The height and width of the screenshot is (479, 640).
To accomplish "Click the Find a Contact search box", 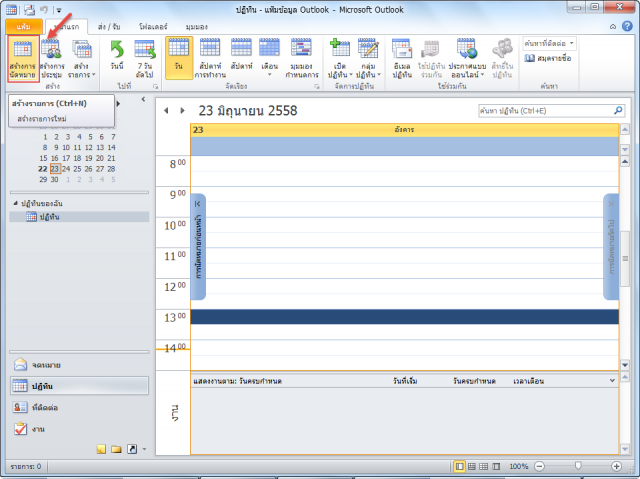I will click(x=549, y=43).
